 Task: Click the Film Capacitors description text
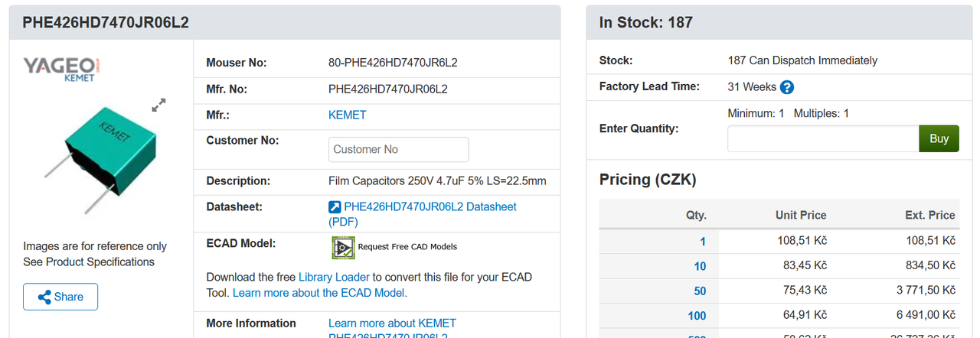437,181
